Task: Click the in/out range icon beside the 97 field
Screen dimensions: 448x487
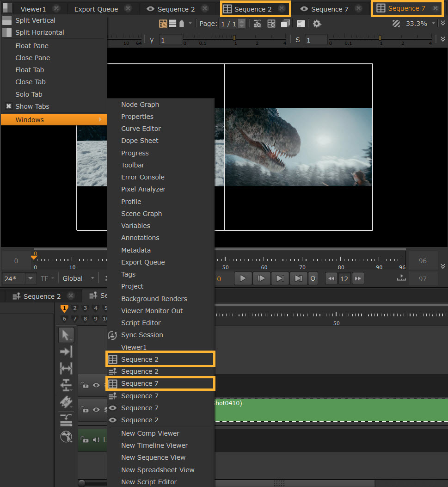Action: pyautogui.click(x=401, y=278)
